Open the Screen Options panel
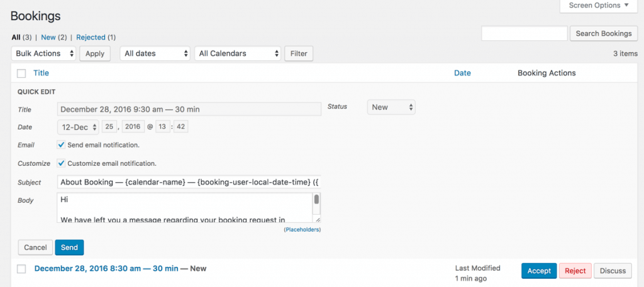The width and height of the screenshot is (644, 287). [598, 6]
